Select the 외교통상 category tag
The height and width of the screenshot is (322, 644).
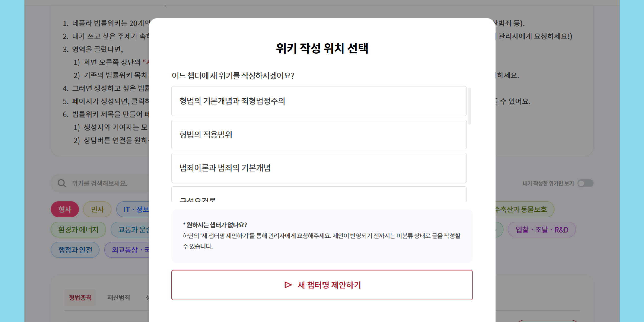128,250
